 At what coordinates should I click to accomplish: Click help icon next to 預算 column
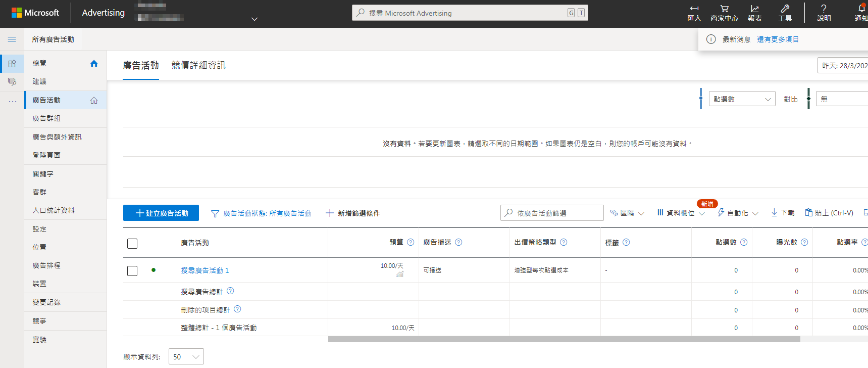tap(411, 242)
